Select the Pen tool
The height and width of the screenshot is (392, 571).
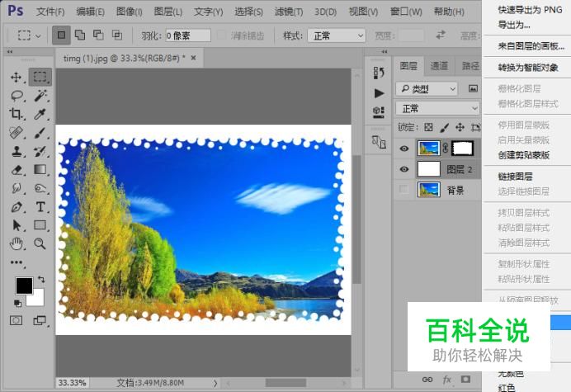pyautogui.click(x=17, y=207)
